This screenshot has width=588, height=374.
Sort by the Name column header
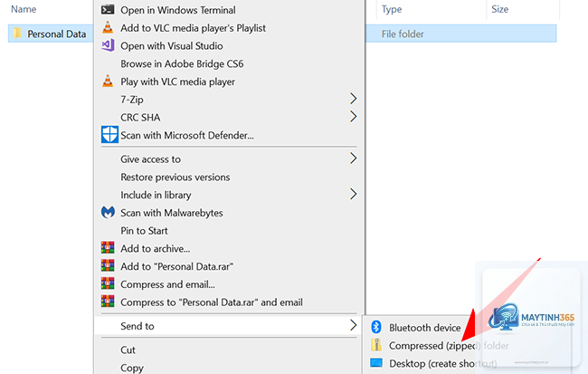click(x=24, y=9)
